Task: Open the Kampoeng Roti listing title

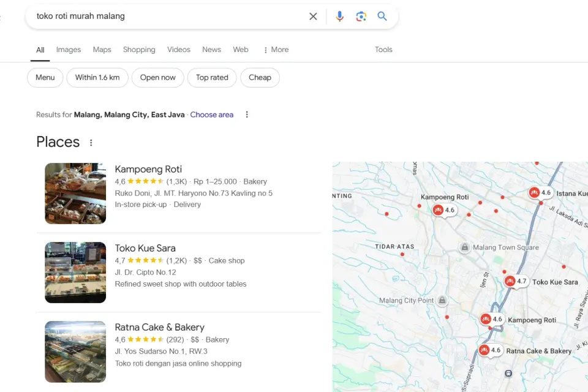Action: [x=148, y=169]
